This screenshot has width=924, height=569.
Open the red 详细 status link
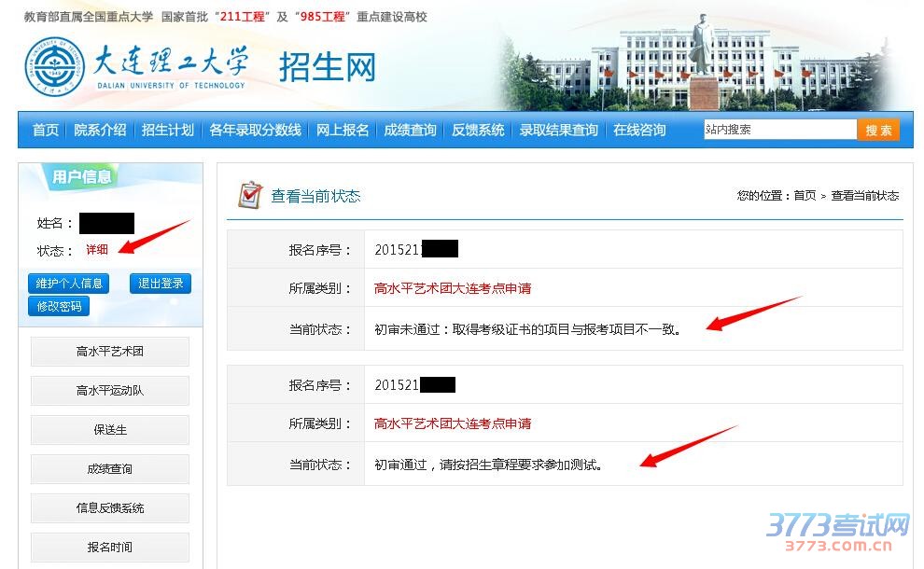tap(97, 250)
